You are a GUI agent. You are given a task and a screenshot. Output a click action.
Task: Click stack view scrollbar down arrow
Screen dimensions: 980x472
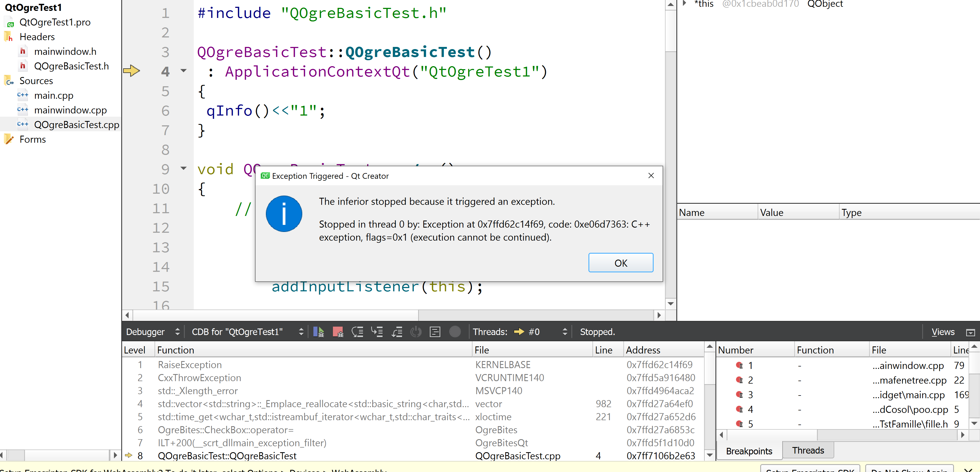point(709,455)
